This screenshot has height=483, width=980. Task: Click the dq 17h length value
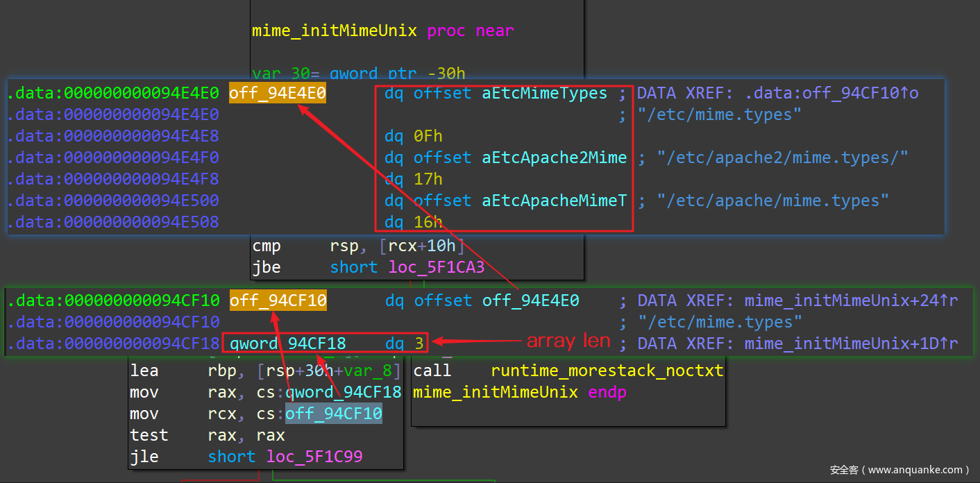click(x=428, y=179)
